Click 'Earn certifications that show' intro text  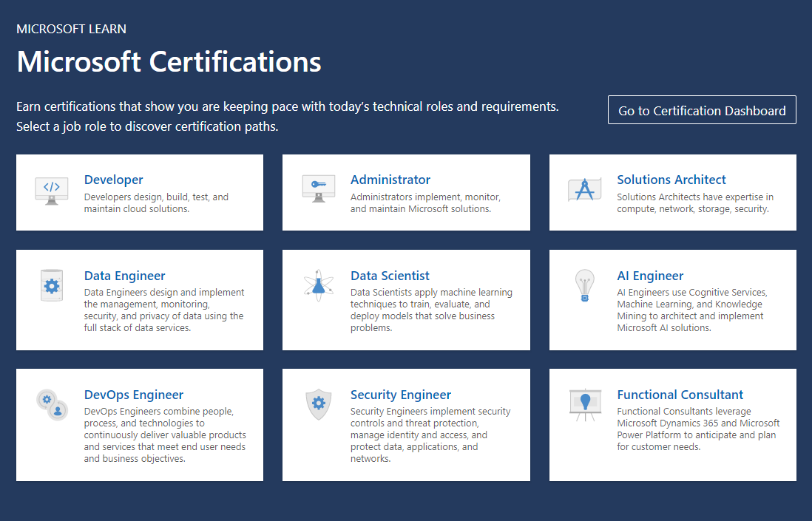coord(288,106)
